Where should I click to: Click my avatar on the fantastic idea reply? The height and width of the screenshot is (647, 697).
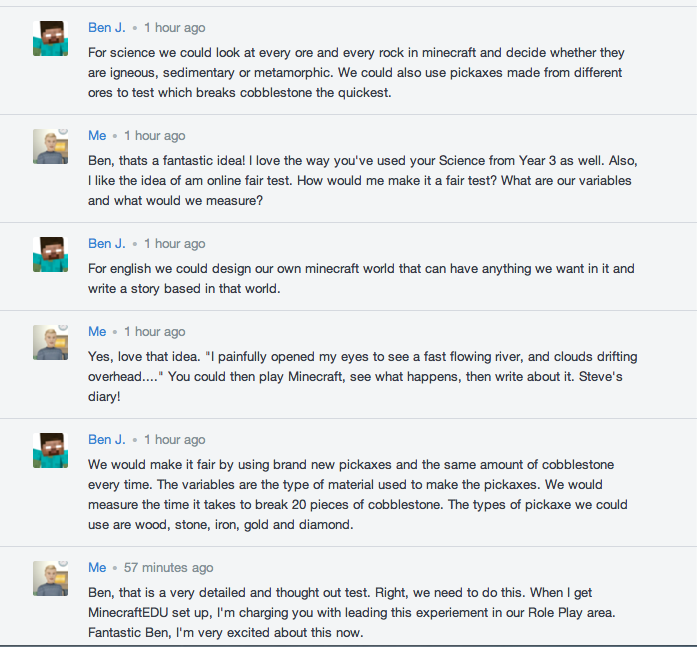(51, 146)
